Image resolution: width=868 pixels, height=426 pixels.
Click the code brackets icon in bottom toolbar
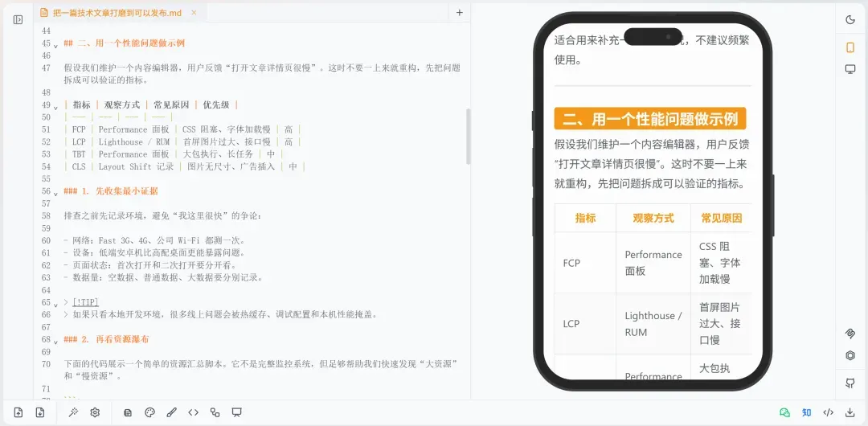click(x=193, y=412)
